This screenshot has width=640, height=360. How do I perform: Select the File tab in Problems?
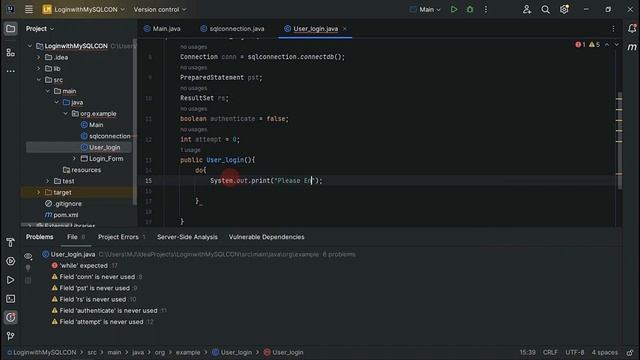click(76, 237)
